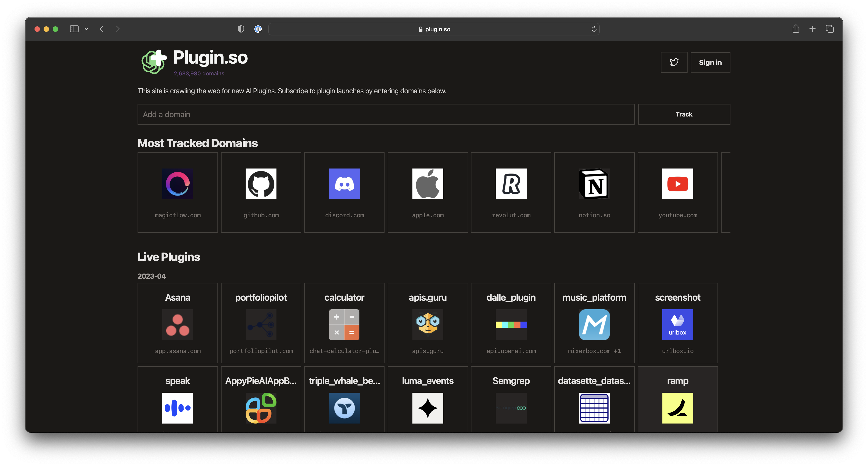Expand the sidebar options dropdown arrow

coord(86,29)
